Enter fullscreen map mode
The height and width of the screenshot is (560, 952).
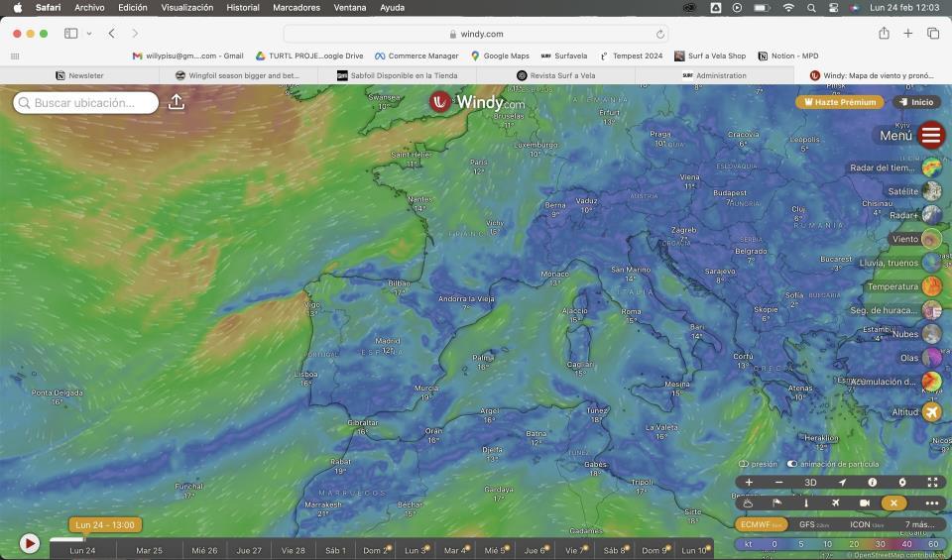click(932, 483)
